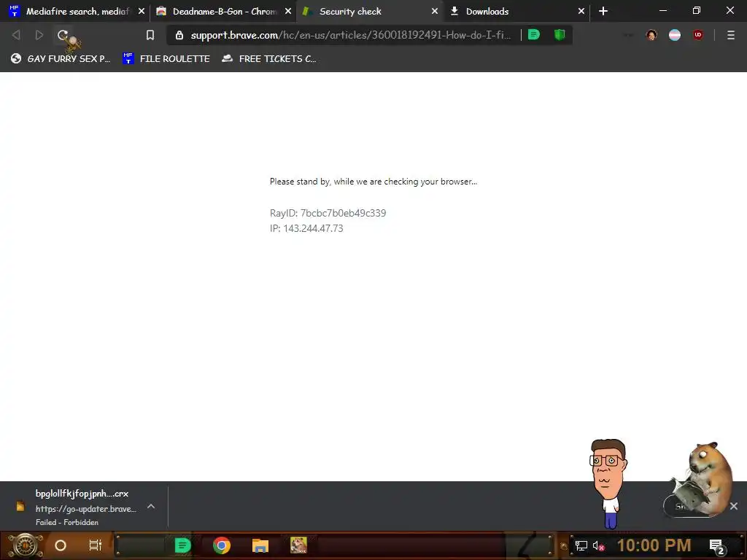Open the portrait avatar extension
747x560 pixels.
coord(651,35)
